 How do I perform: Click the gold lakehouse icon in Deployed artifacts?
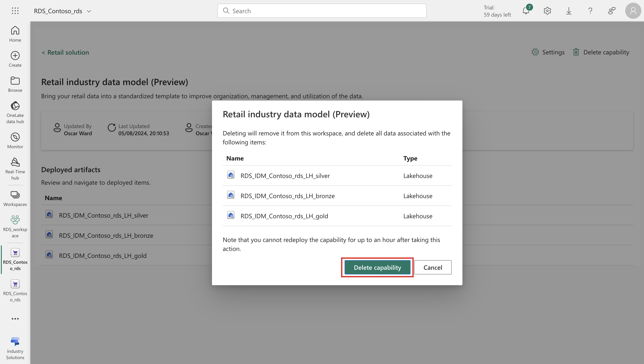coord(49,255)
